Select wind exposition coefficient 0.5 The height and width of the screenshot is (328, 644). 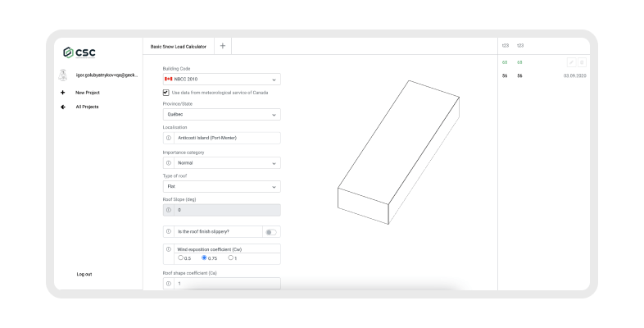coord(179,258)
